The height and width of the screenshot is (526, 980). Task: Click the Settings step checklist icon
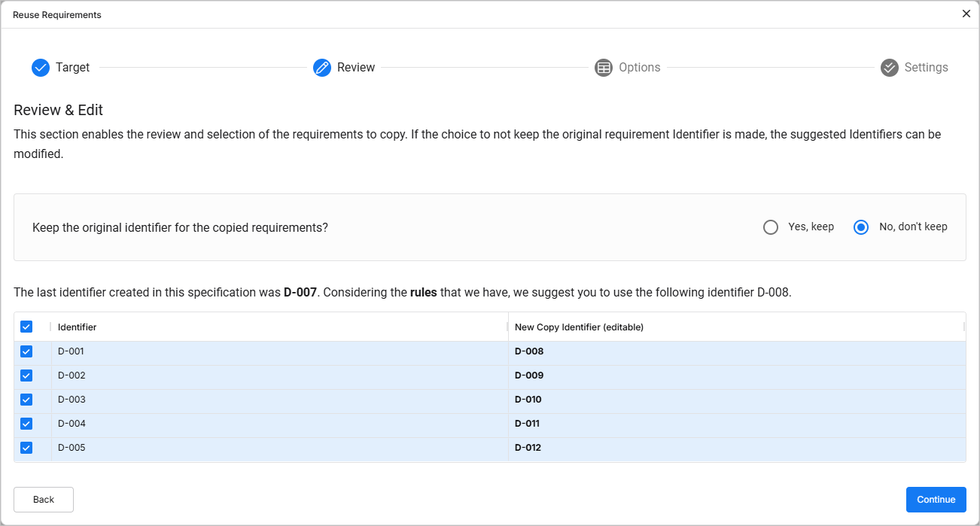[890, 68]
